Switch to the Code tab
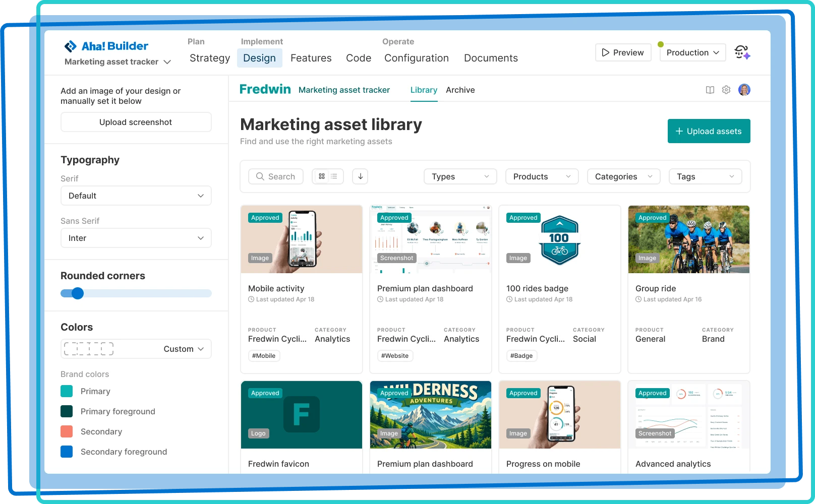The height and width of the screenshot is (504, 815). 359,58
